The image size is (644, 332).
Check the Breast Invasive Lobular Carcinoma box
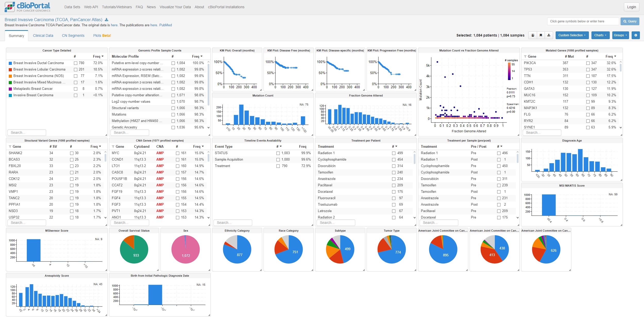pyautogui.click(x=75, y=69)
